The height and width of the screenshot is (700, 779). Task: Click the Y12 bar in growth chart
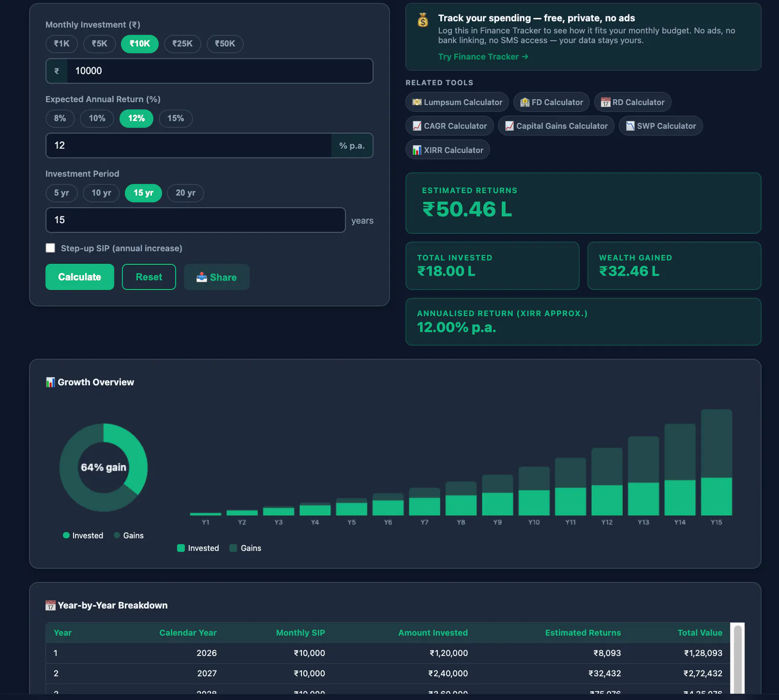pos(607,482)
